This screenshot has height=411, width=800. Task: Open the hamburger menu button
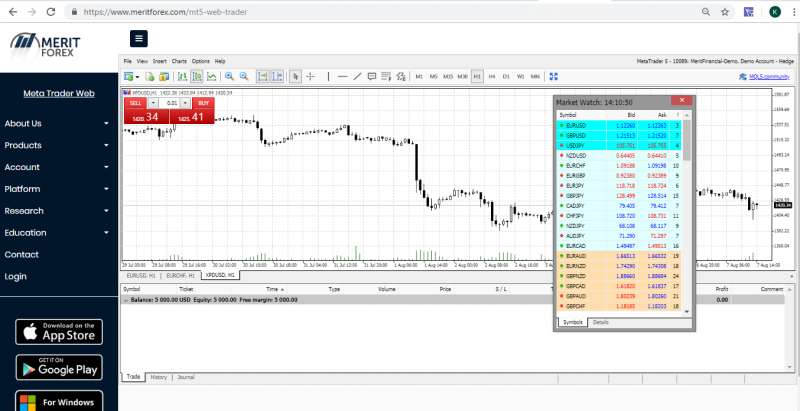pyautogui.click(x=139, y=39)
